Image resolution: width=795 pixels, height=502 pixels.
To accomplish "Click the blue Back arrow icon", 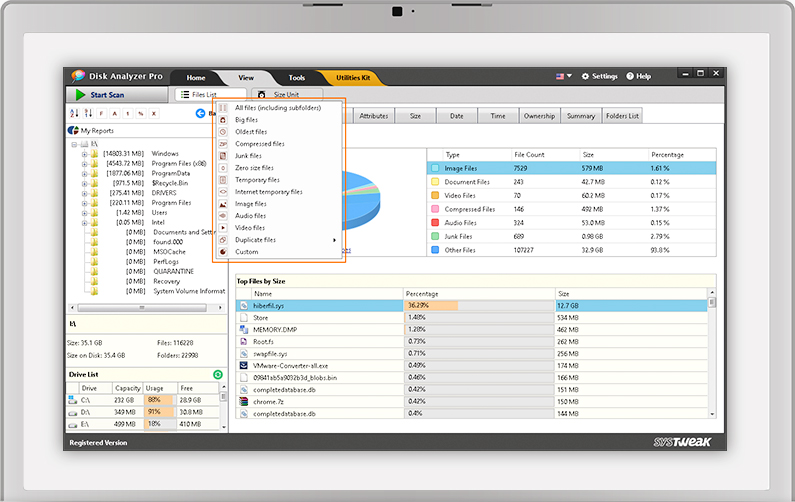I will (x=200, y=113).
